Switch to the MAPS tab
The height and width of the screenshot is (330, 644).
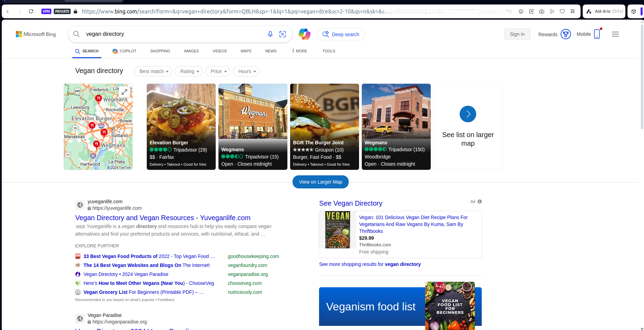(x=246, y=51)
